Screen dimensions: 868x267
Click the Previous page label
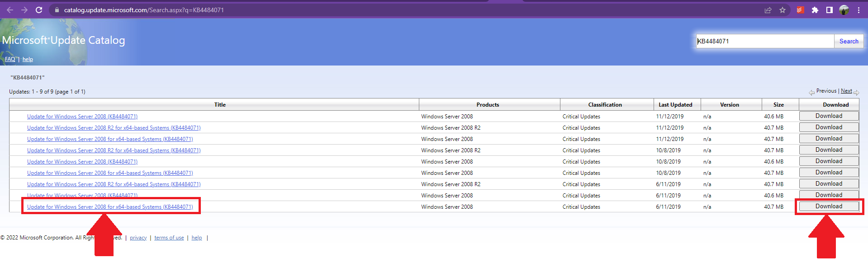(x=826, y=91)
